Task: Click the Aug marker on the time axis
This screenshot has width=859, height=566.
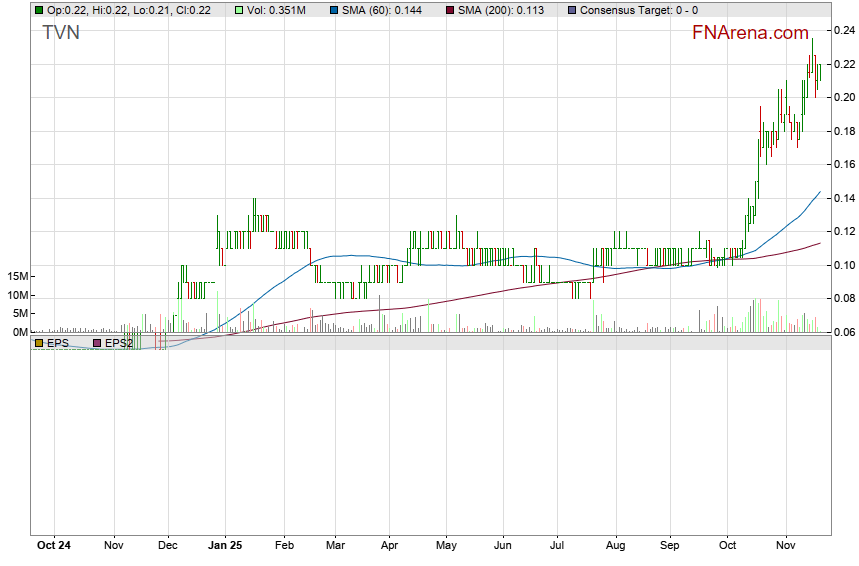Action: click(x=615, y=546)
